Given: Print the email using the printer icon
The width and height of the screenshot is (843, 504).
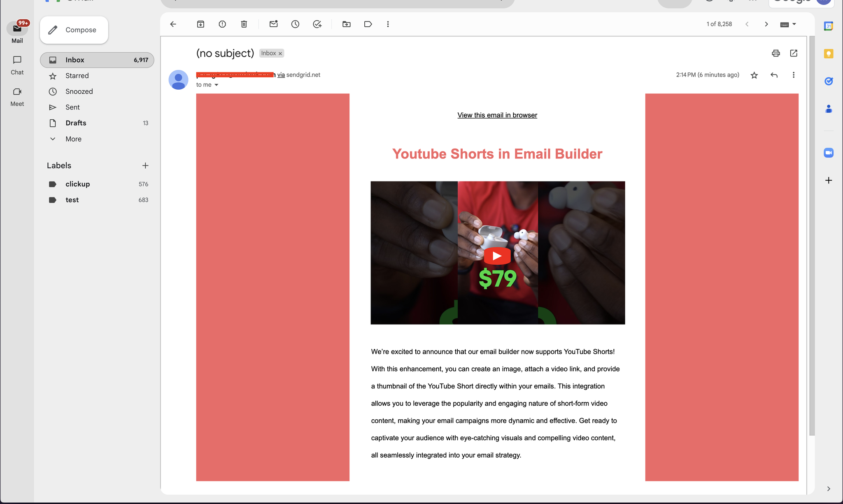Looking at the screenshot, I should (x=776, y=53).
